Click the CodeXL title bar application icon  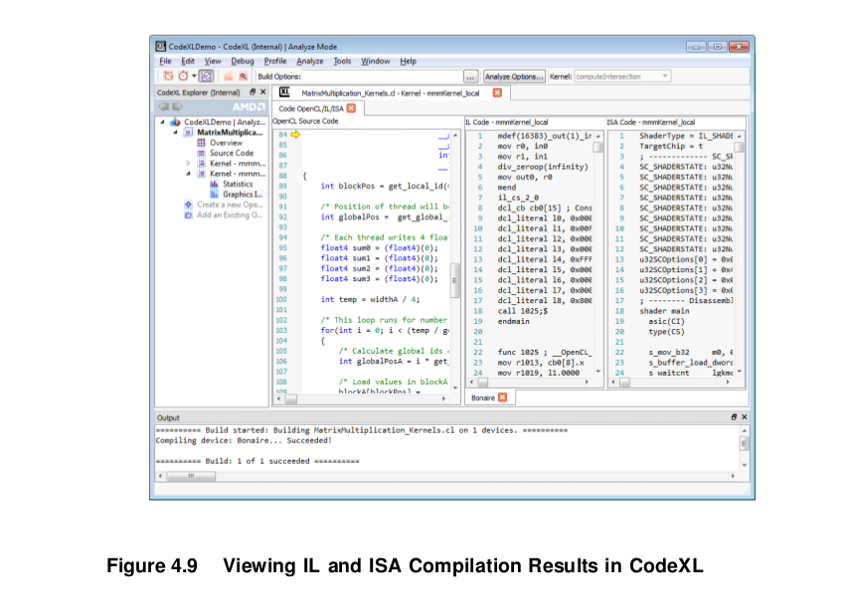click(x=160, y=46)
